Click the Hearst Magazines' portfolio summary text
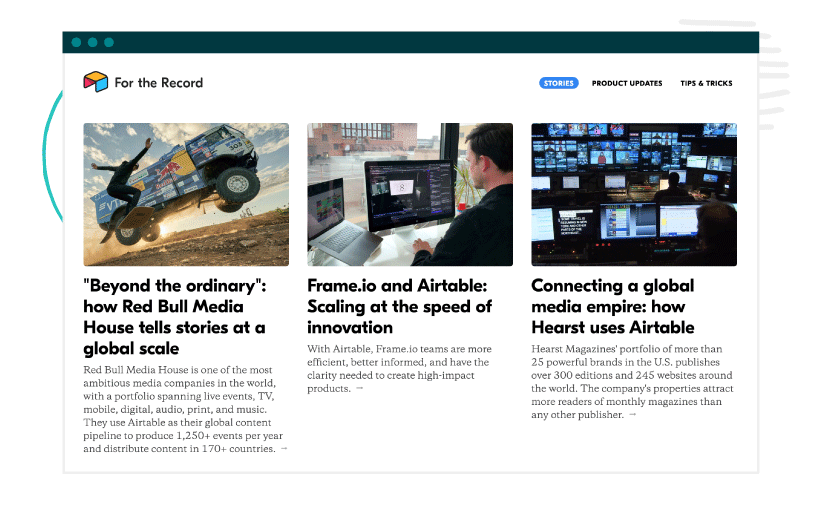Image resolution: width=820 pixels, height=509 pixels. pyautogui.click(x=632, y=381)
